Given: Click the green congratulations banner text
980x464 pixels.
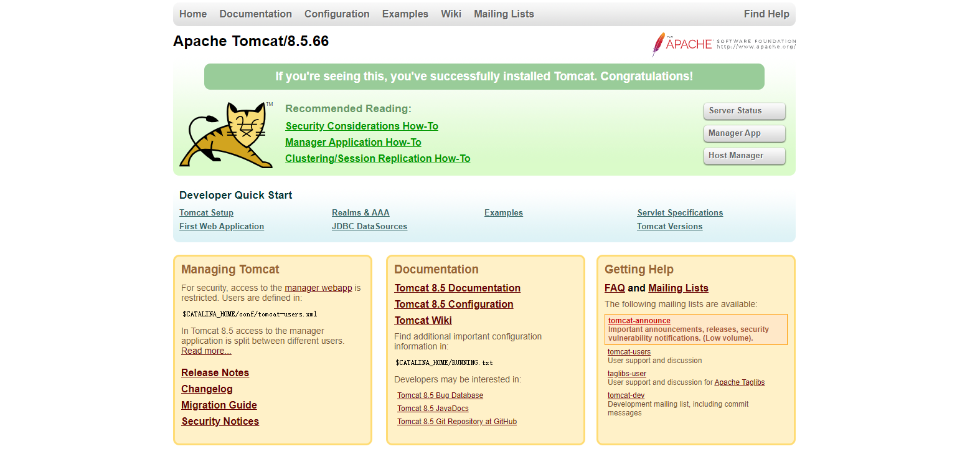Looking at the screenshot, I should pos(484,77).
